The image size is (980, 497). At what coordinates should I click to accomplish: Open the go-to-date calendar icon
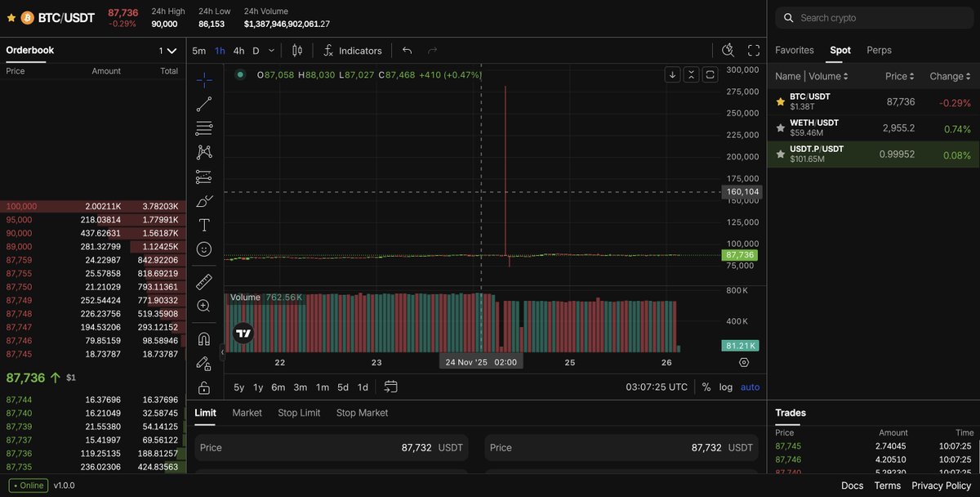[391, 387]
